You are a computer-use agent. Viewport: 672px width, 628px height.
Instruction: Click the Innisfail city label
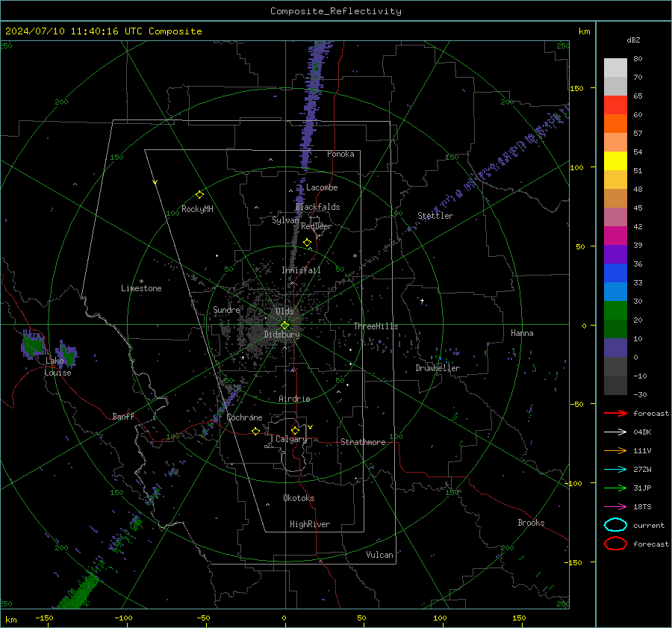(301, 270)
